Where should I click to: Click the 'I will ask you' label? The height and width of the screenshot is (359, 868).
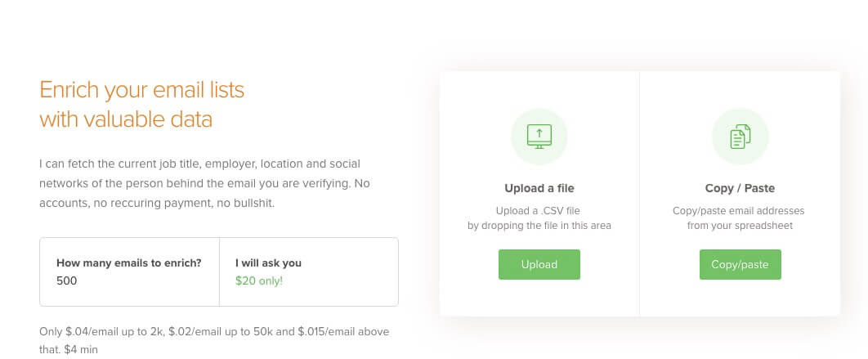pyautogui.click(x=268, y=263)
